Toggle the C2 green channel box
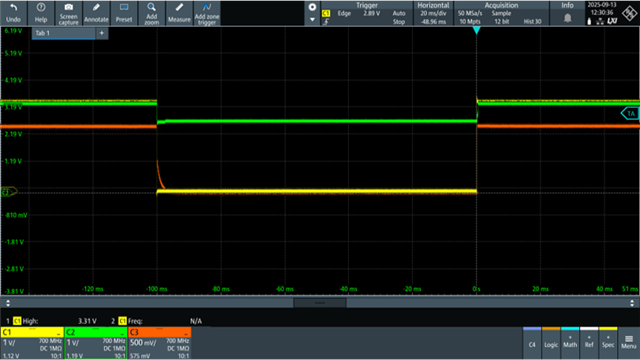Viewport: 640px width, 360px height. click(x=96, y=343)
